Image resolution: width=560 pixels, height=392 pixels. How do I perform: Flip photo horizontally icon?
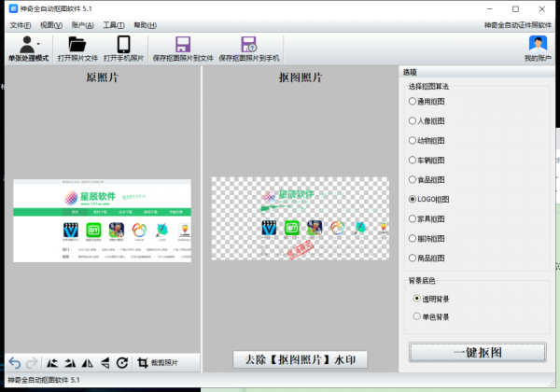click(88, 363)
